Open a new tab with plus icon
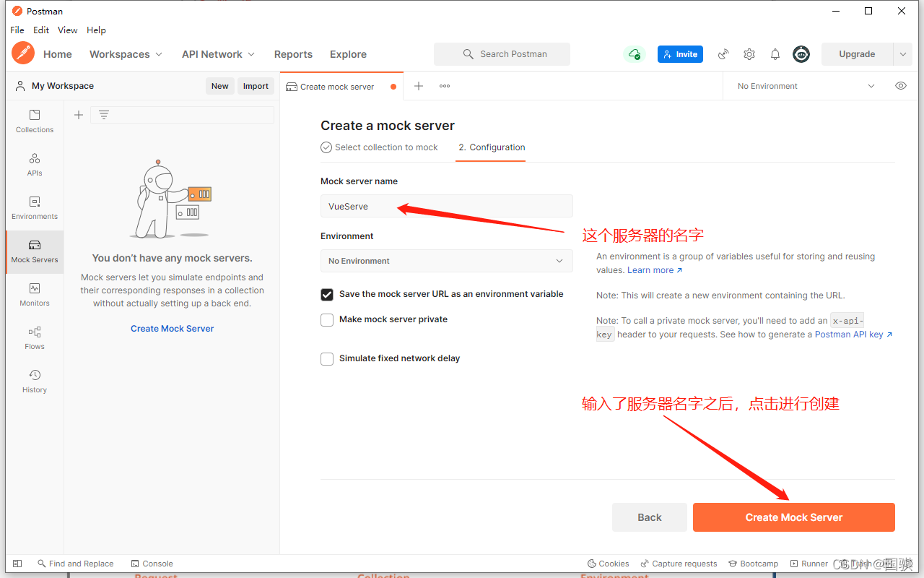The image size is (924, 578). pos(419,86)
